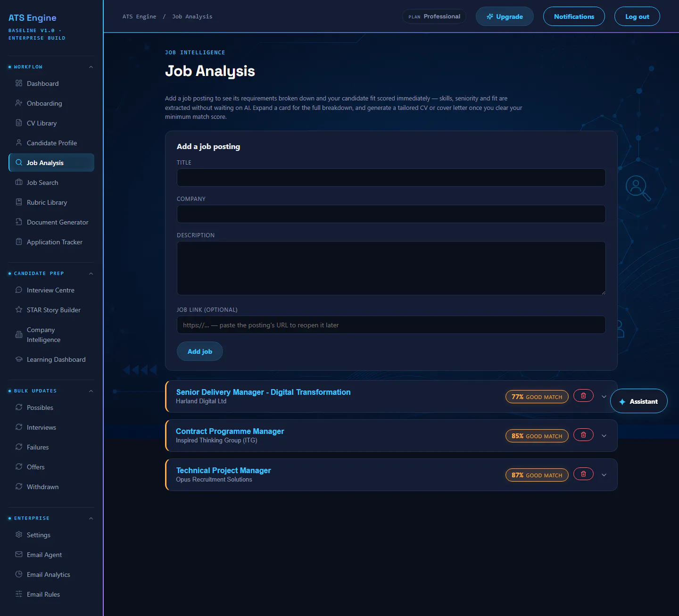Viewport: 679px width, 616px height.
Task: Click the Contract Programme Manager job title
Action: [x=230, y=431]
